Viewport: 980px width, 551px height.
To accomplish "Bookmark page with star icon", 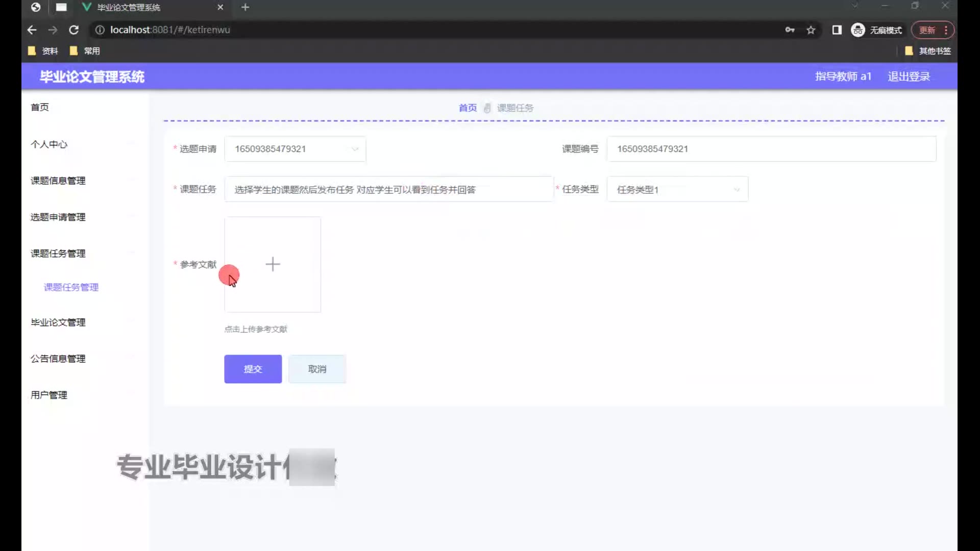I will 811,30.
